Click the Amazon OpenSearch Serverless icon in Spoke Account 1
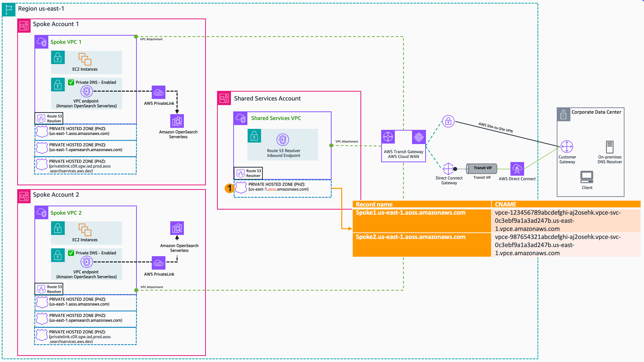This screenshot has height=362, width=644. click(177, 121)
